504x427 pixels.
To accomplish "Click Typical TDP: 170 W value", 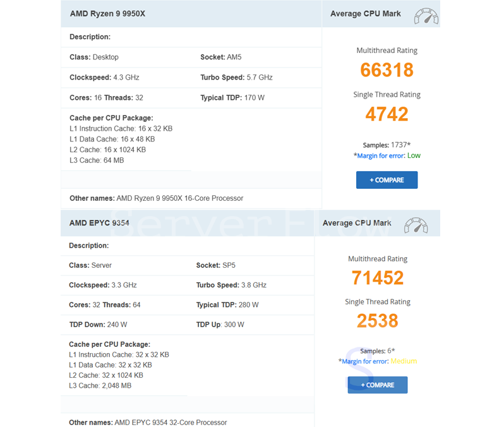I will (232, 98).
